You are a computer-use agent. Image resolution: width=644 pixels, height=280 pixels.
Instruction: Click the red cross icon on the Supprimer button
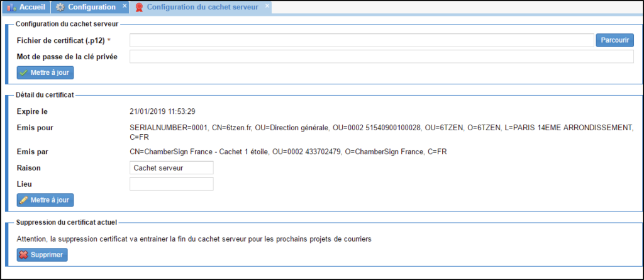click(24, 255)
